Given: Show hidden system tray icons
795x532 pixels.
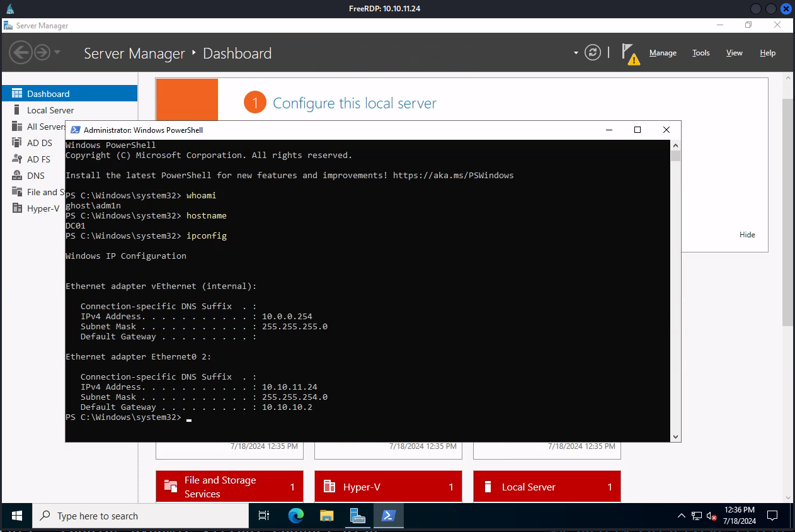Looking at the screenshot, I should coord(682,516).
